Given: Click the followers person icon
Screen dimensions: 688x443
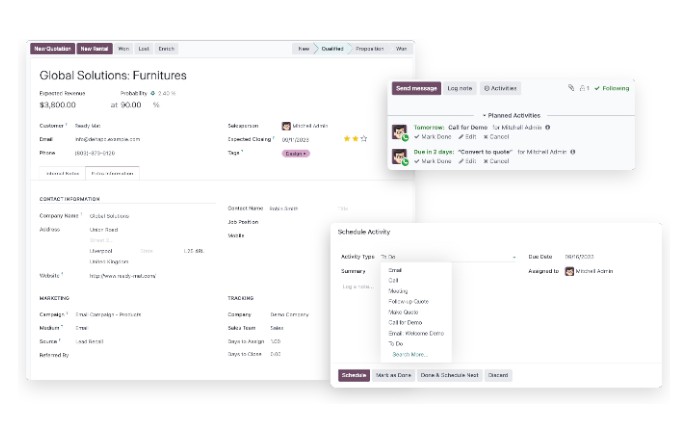Looking at the screenshot, I should (582, 88).
